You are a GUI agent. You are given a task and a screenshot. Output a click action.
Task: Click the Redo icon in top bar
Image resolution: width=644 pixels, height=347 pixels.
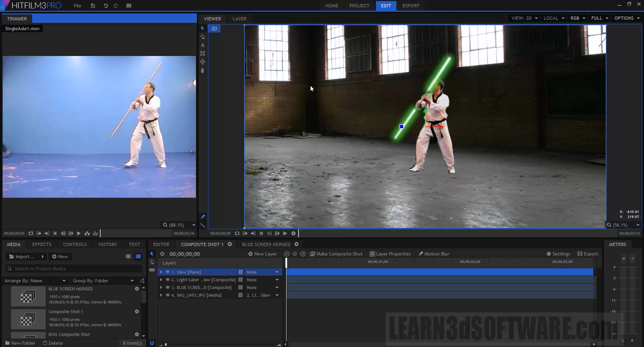click(x=116, y=6)
